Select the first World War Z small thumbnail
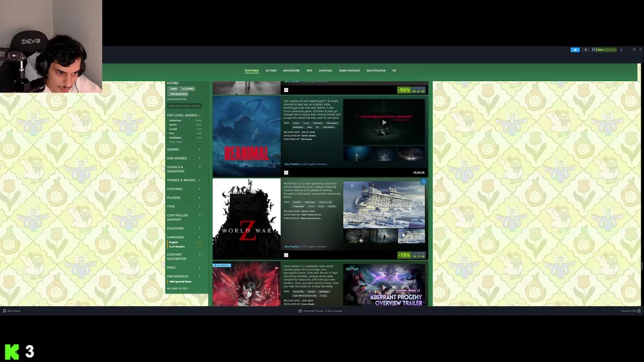This screenshot has height=362, width=644. pyautogui.click(x=356, y=236)
